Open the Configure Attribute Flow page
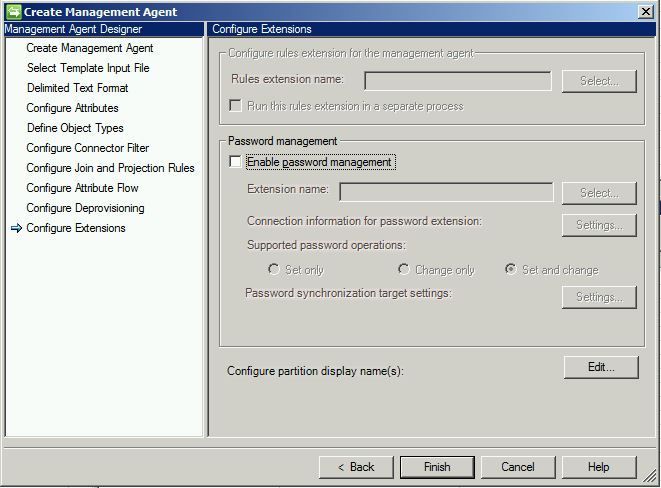The height and width of the screenshot is (488, 661). click(x=82, y=188)
